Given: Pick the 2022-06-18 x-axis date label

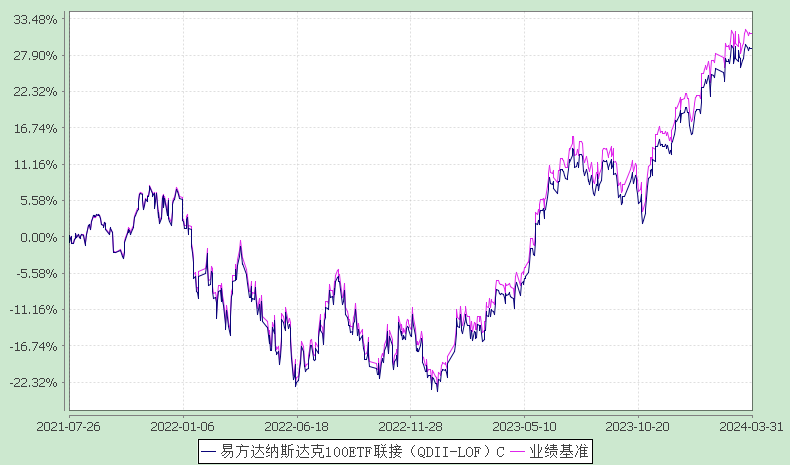Looking at the screenshot, I should 297,425.
